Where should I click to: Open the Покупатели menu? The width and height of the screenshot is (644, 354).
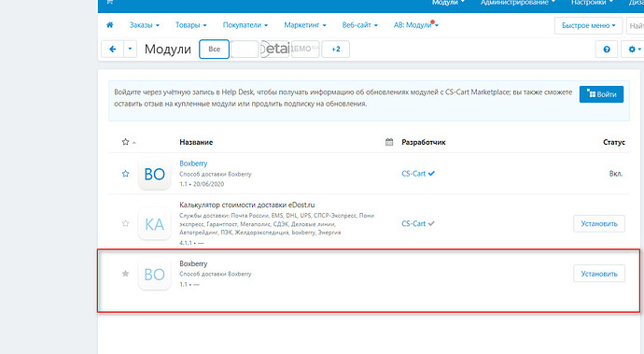point(245,25)
